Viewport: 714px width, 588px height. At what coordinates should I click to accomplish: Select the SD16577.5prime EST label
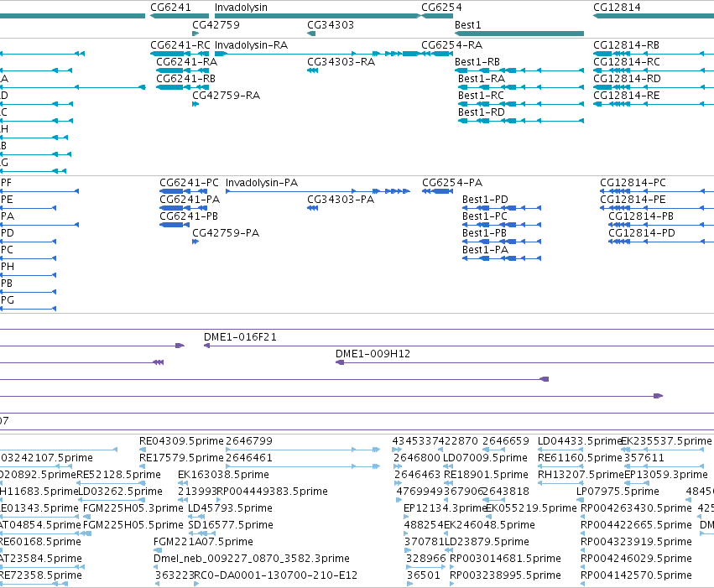(x=231, y=525)
